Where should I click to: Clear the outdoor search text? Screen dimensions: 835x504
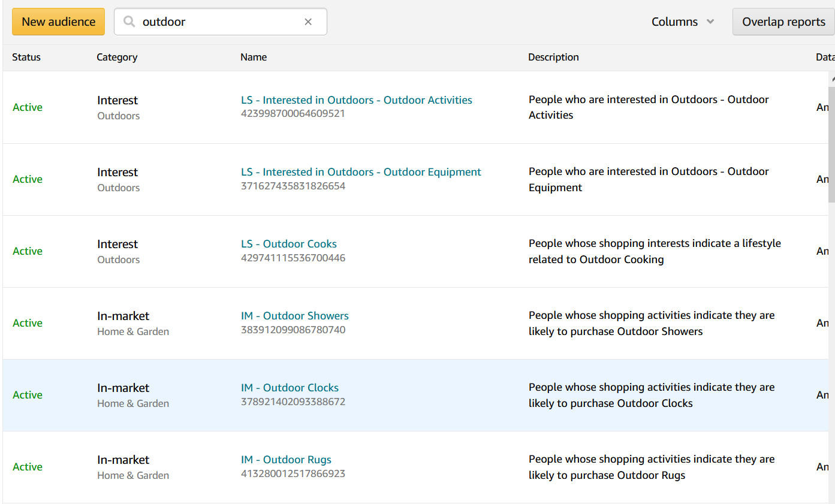308,22
